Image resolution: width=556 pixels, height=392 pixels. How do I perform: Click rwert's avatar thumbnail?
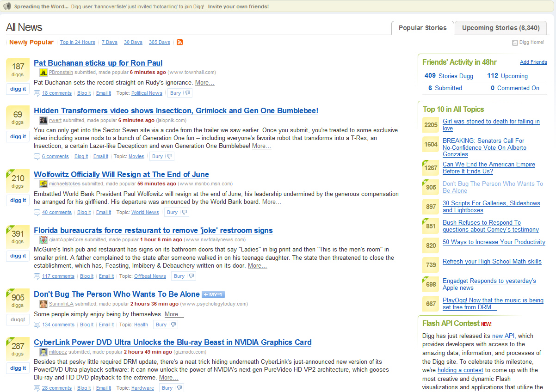point(43,120)
